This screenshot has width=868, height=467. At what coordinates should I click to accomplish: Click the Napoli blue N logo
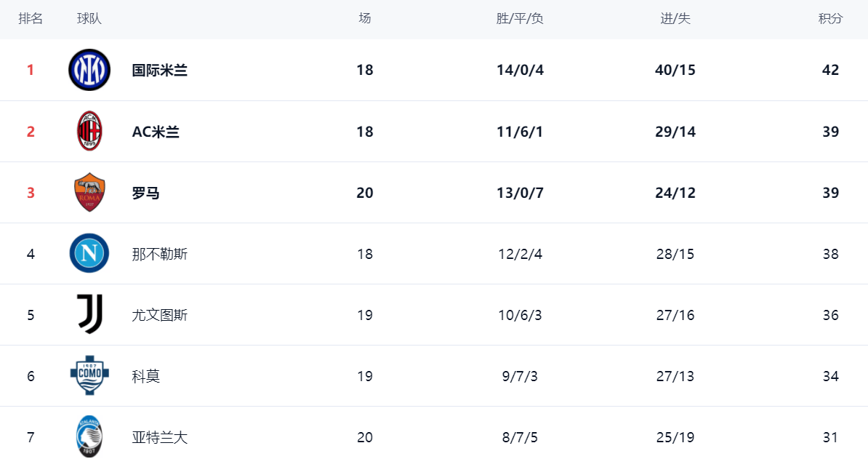click(x=89, y=254)
